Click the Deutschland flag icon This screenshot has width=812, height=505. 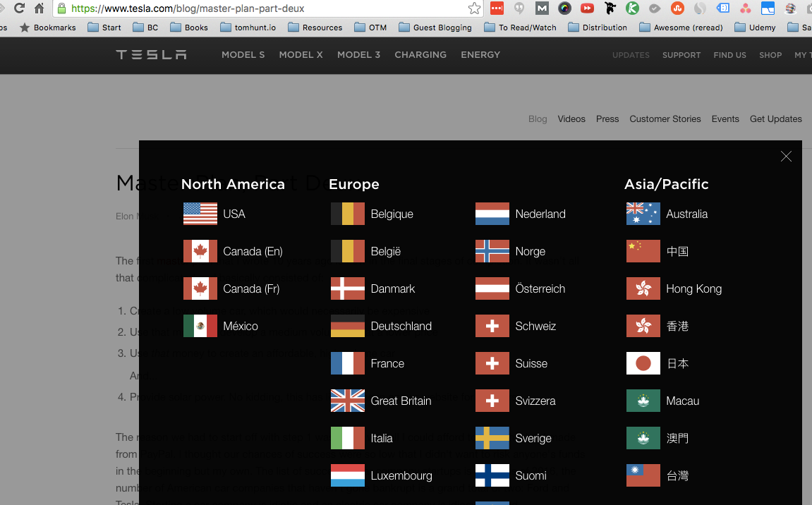pos(348,326)
